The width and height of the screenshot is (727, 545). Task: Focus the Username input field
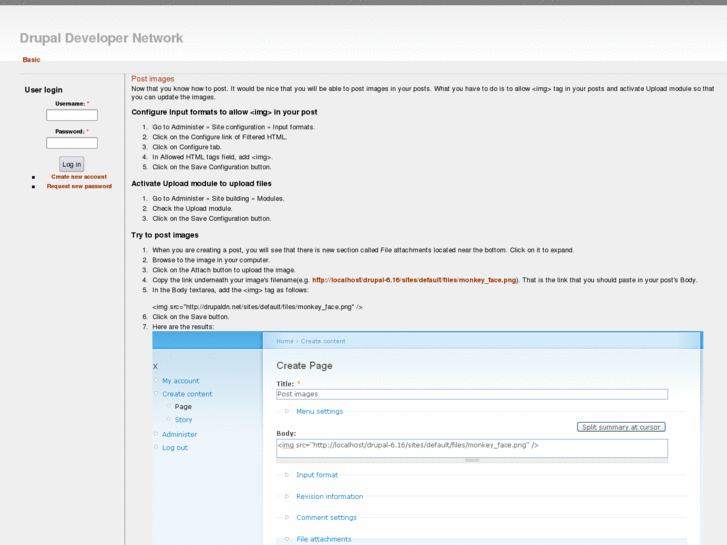(x=72, y=115)
